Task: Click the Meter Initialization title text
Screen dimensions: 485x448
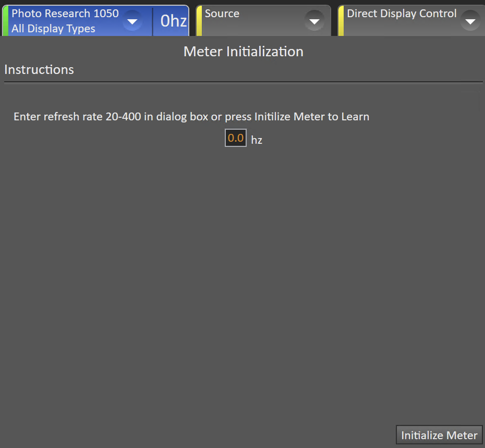Action: click(243, 51)
